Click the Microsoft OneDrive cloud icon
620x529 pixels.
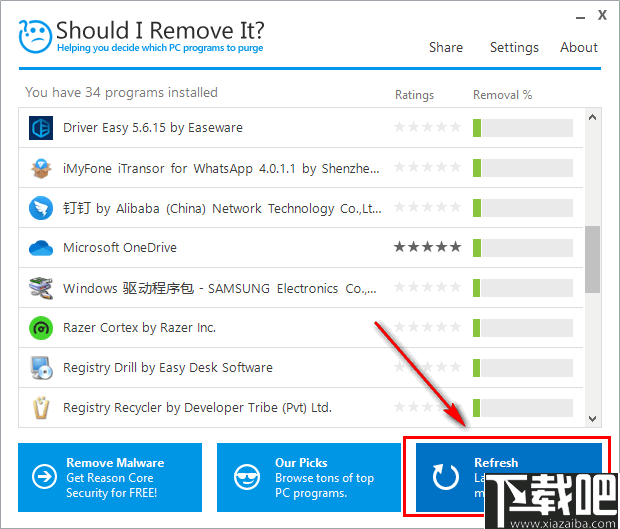coord(41,248)
